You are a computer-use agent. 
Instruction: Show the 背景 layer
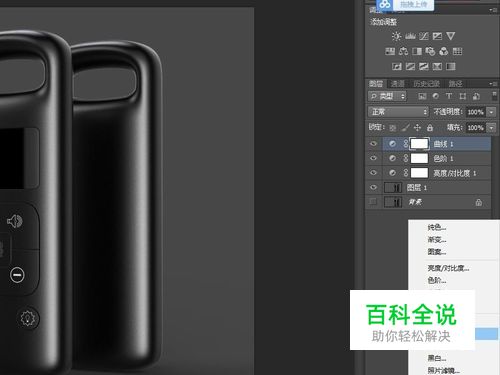(x=373, y=202)
